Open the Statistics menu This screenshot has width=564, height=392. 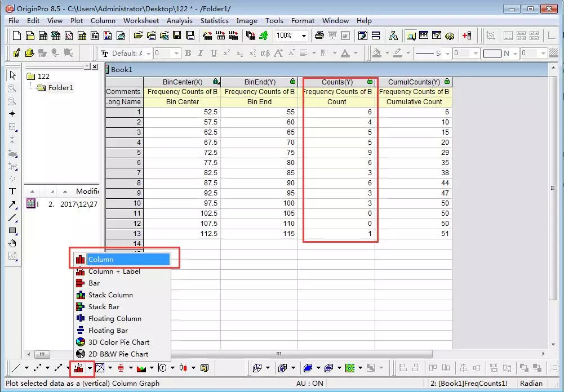[x=214, y=20]
